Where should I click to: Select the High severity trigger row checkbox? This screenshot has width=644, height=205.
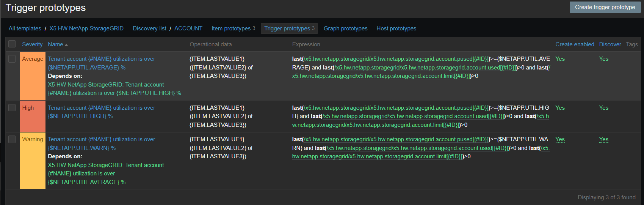(12, 108)
